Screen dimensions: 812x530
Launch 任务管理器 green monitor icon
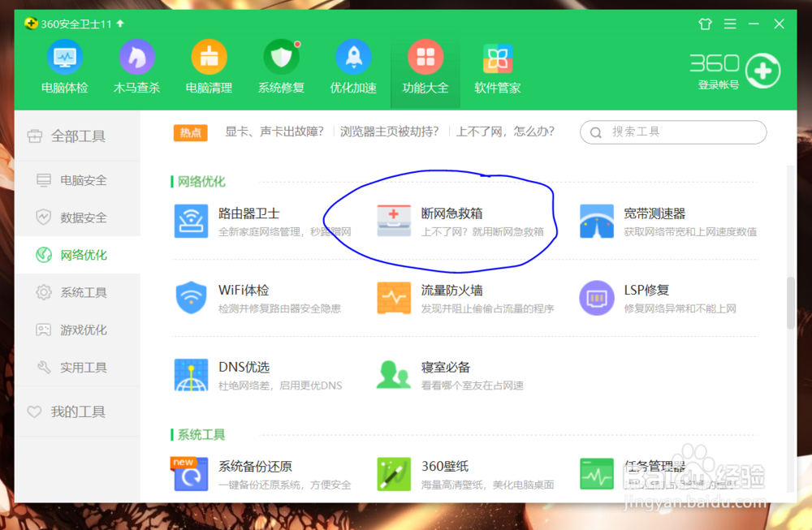tap(597, 473)
